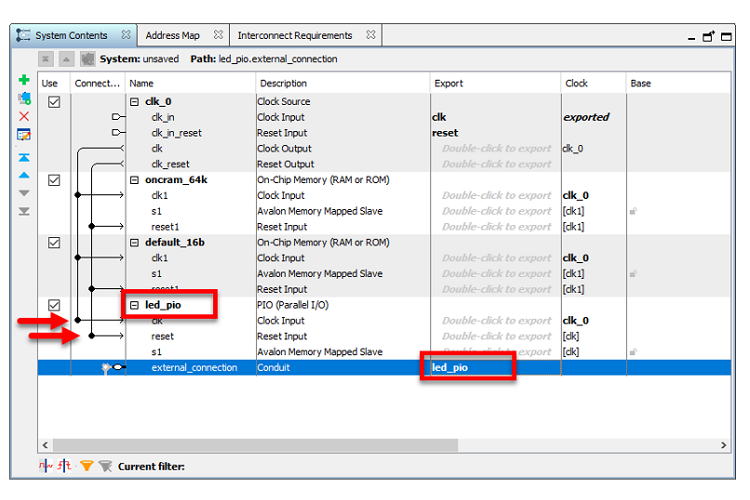Click the Clock Source description text
This screenshot has height=500, width=750.
tap(284, 101)
